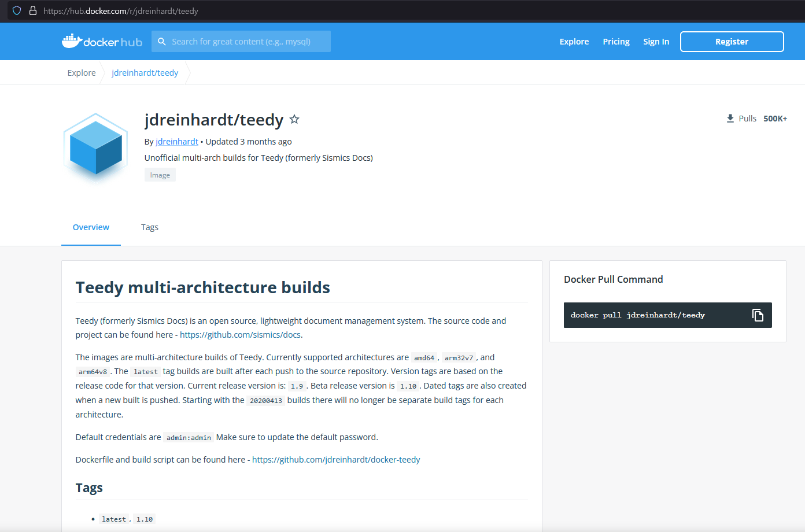Click the 1.9 release version label

pyautogui.click(x=297, y=386)
